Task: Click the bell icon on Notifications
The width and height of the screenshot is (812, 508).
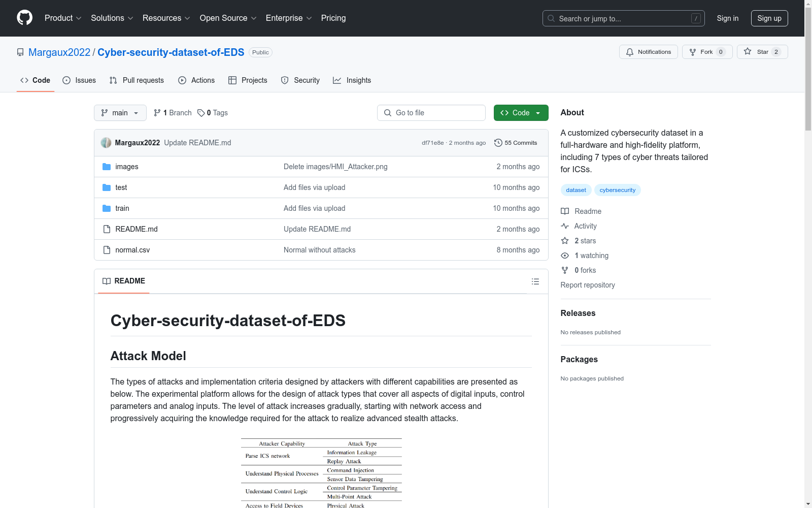Action: (x=629, y=52)
